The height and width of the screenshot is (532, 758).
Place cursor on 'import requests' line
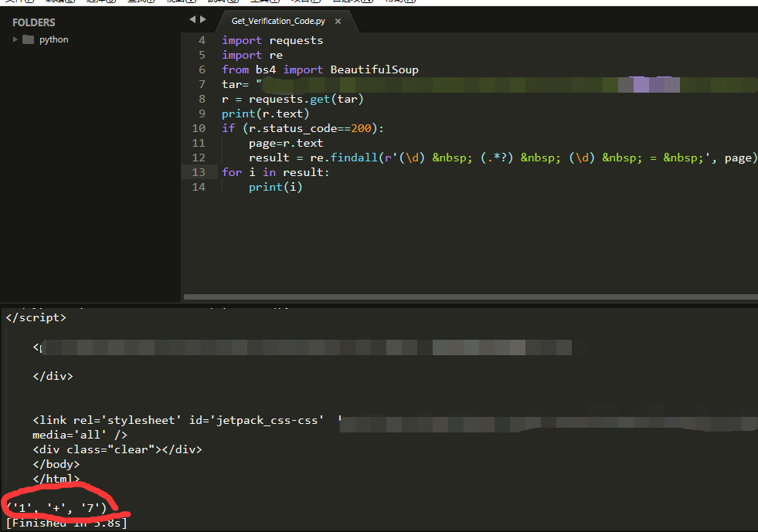272,41
